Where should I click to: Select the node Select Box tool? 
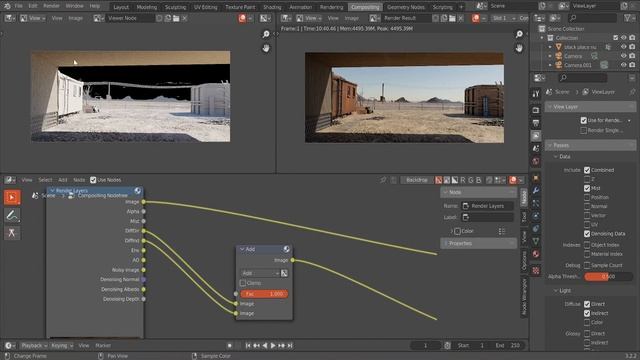point(12,197)
